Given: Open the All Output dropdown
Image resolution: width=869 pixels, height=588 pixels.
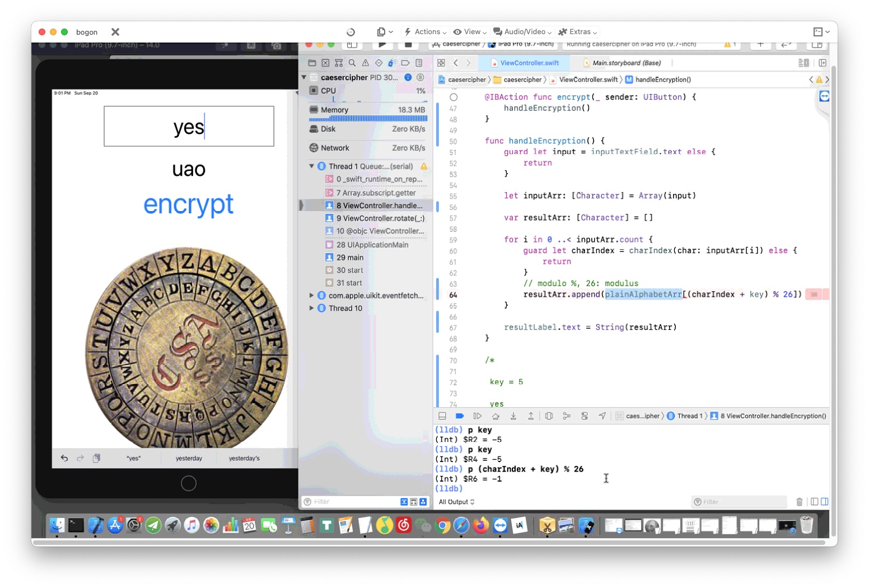Looking at the screenshot, I should 456,502.
